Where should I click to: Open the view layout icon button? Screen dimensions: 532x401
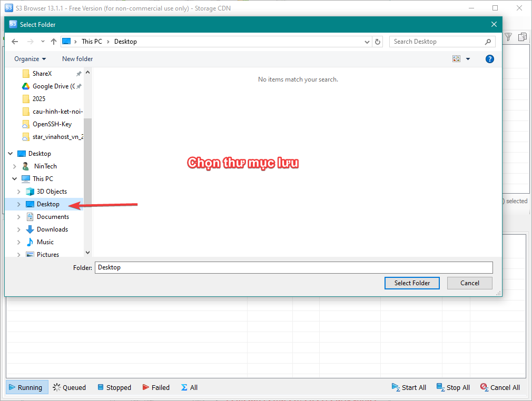click(456, 59)
